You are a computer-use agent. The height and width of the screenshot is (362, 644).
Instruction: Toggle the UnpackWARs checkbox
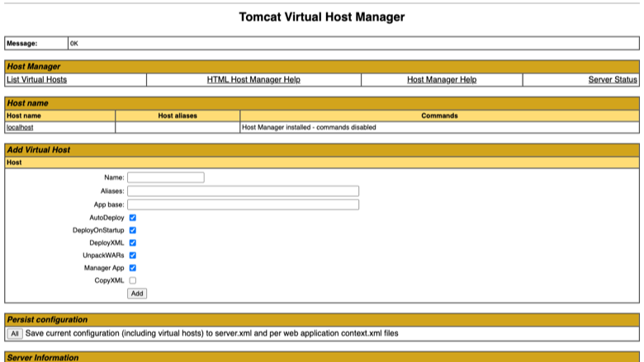133,256
